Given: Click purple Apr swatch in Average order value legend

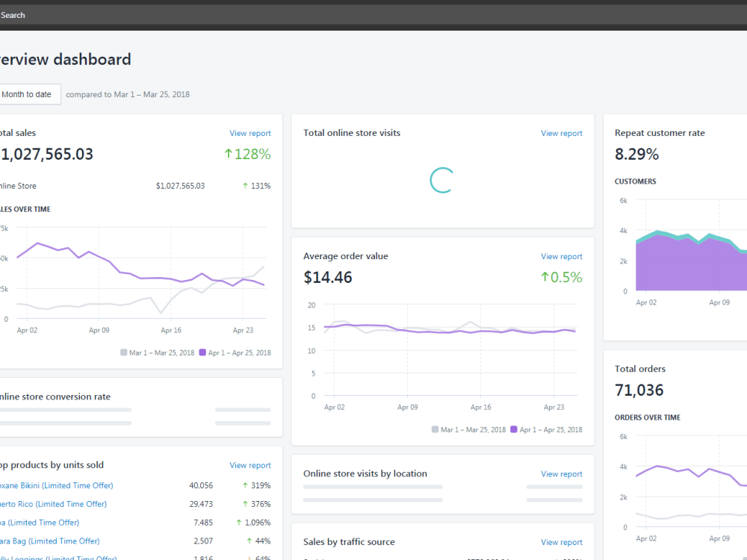Looking at the screenshot, I should pyautogui.click(x=514, y=429).
